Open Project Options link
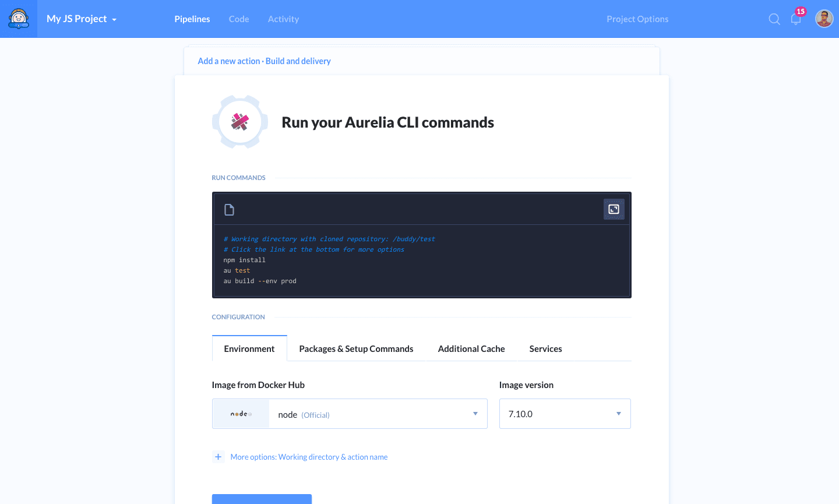 click(637, 19)
